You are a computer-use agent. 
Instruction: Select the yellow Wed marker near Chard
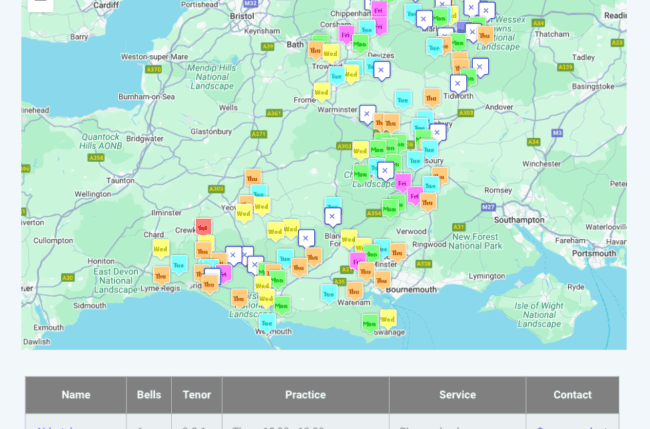[160, 249]
